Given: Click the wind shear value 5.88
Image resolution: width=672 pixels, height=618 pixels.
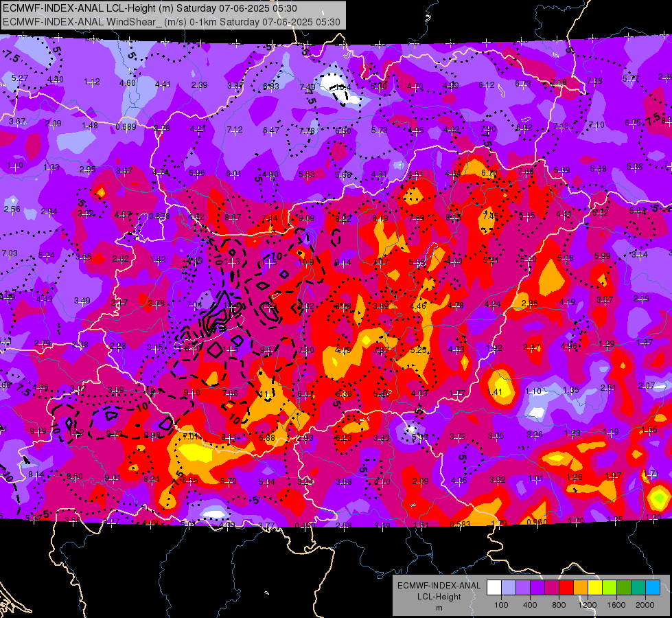Looking at the screenshot, I should 599,169.
